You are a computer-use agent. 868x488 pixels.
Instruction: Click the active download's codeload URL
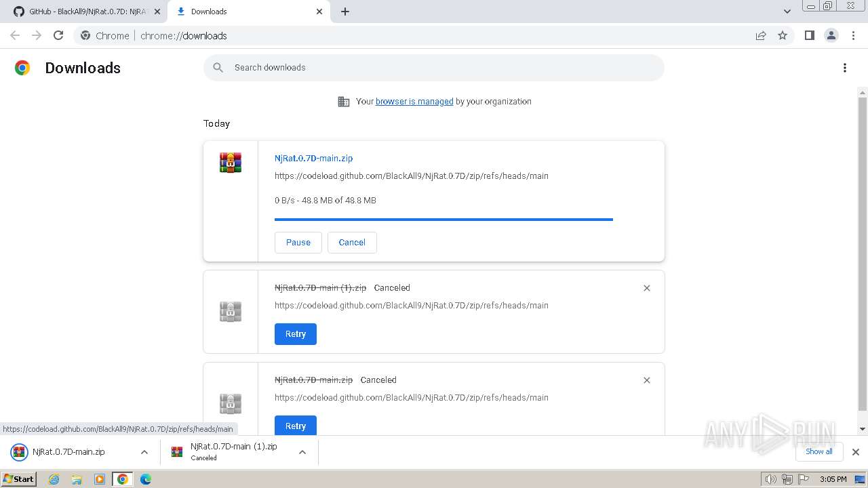[412, 176]
